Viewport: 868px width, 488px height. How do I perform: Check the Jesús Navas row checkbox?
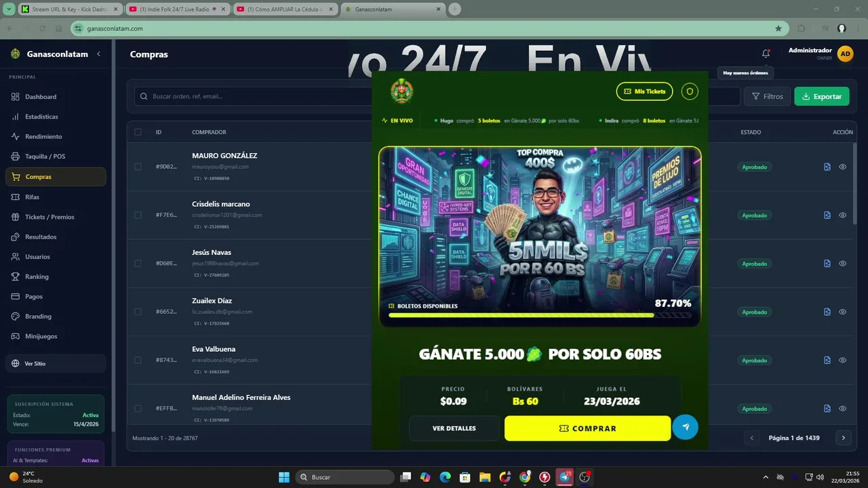(138, 263)
